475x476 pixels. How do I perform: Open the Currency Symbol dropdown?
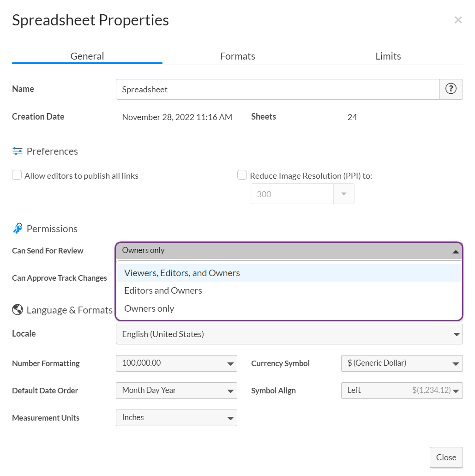click(x=402, y=363)
